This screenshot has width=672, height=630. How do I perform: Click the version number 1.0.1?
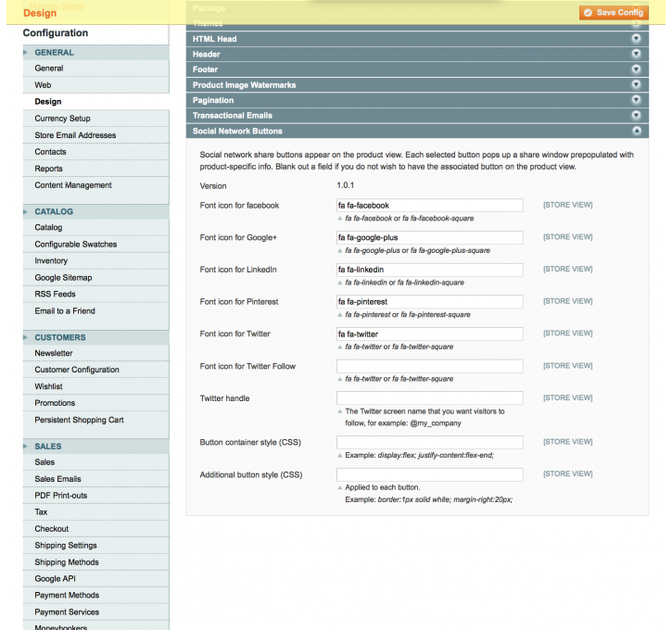point(346,185)
